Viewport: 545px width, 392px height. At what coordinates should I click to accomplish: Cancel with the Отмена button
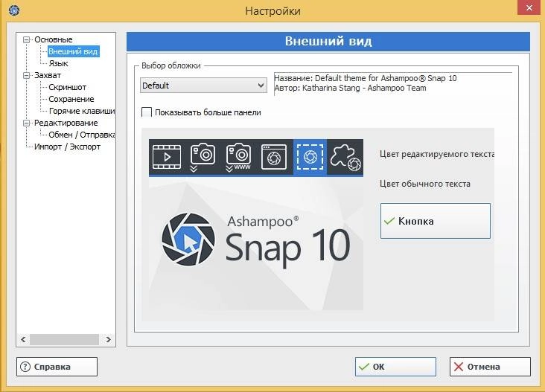coord(490,367)
